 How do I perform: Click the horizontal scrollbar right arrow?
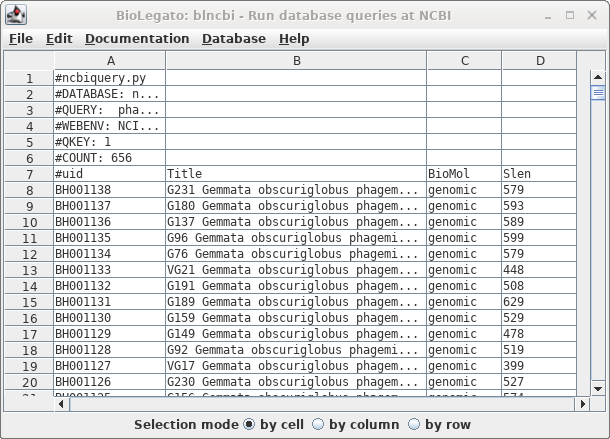coord(581,404)
